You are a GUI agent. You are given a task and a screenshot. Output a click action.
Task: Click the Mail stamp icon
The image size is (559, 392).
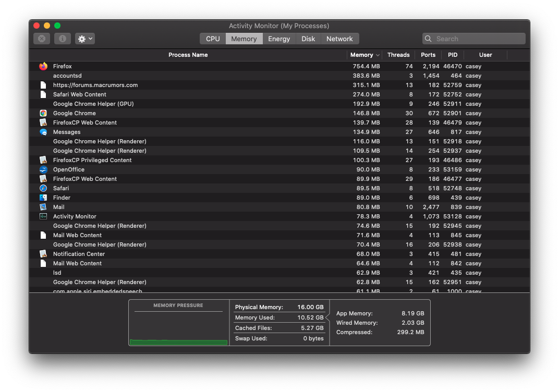(x=43, y=207)
